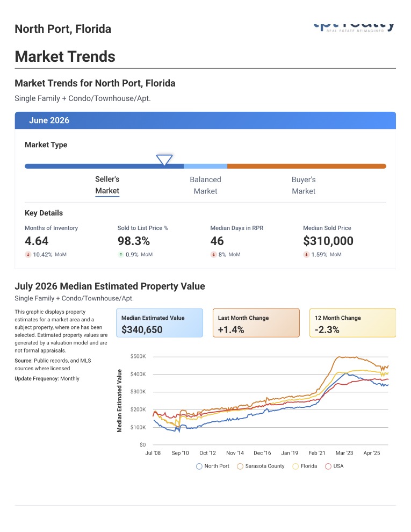Click the $310,000 median sold price value

[328, 241]
